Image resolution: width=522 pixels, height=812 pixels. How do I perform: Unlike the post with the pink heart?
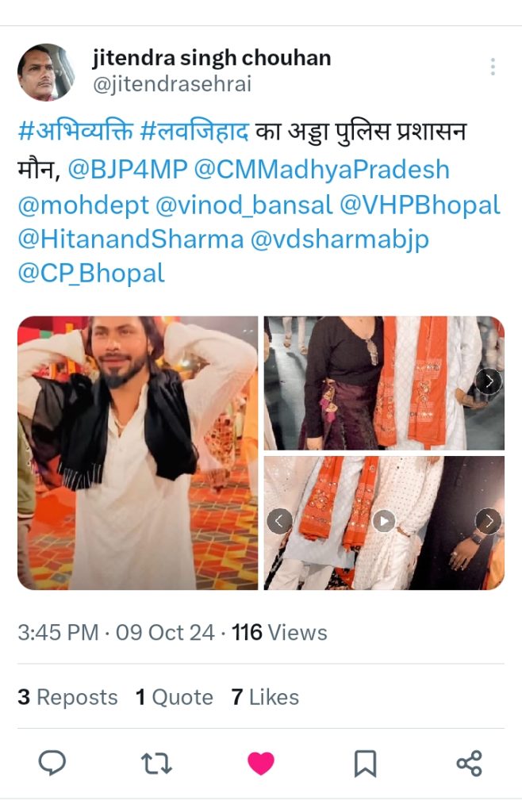[261, 764]
